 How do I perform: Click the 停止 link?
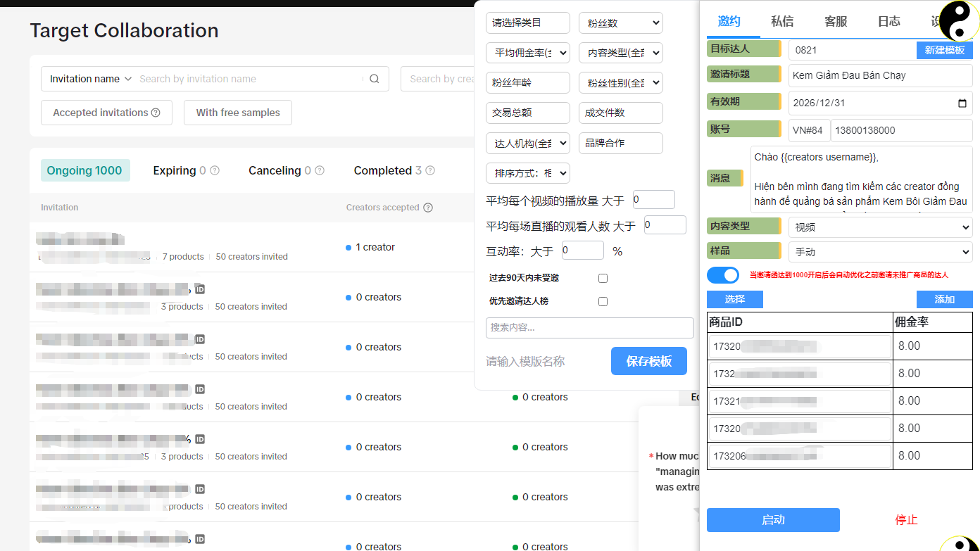pyautogui.click(x=906, y=519)
